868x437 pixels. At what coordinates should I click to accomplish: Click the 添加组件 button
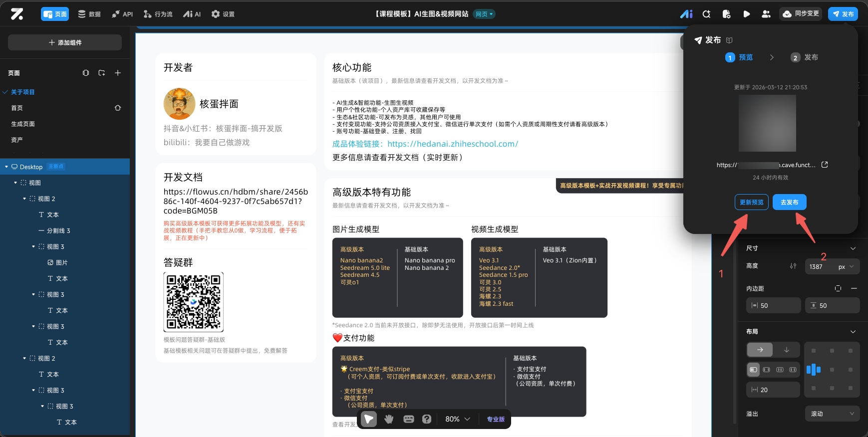coord(65,42)
